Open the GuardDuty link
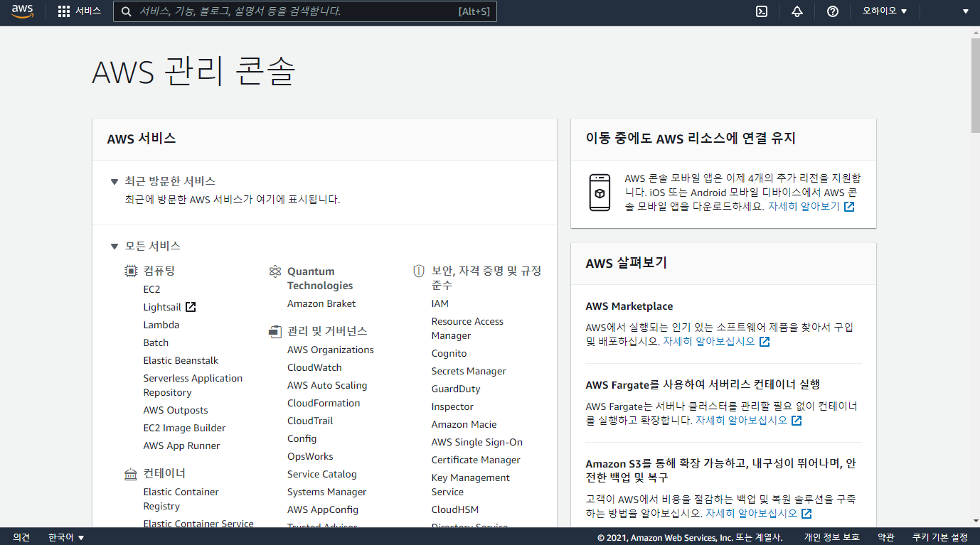This screenshot has width=980, height=545. point(456,389)
